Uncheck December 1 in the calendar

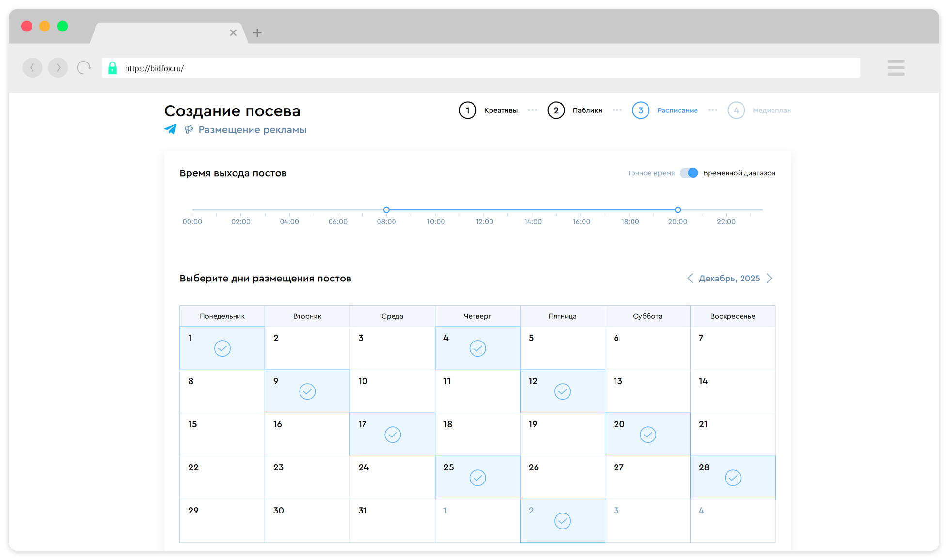222,348
